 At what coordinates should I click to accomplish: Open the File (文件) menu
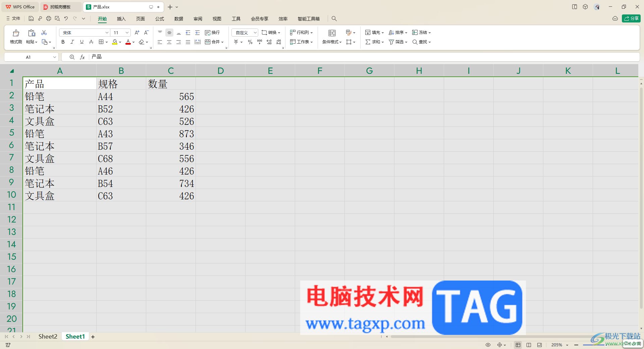pos(13,18)
